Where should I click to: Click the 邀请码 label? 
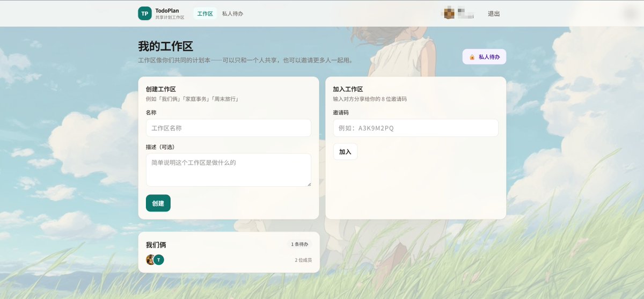tap(341, 113)
